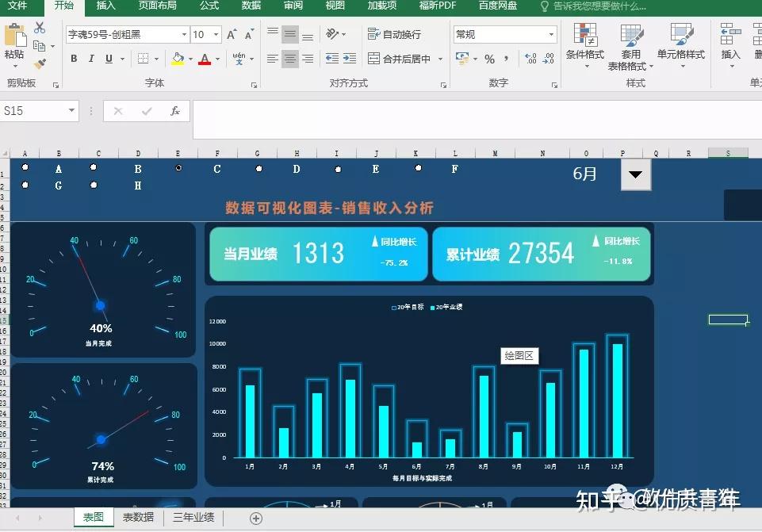The height and width of the screenshot is (532, 762).
Task: Align text to top
Action: click(273, 32)
